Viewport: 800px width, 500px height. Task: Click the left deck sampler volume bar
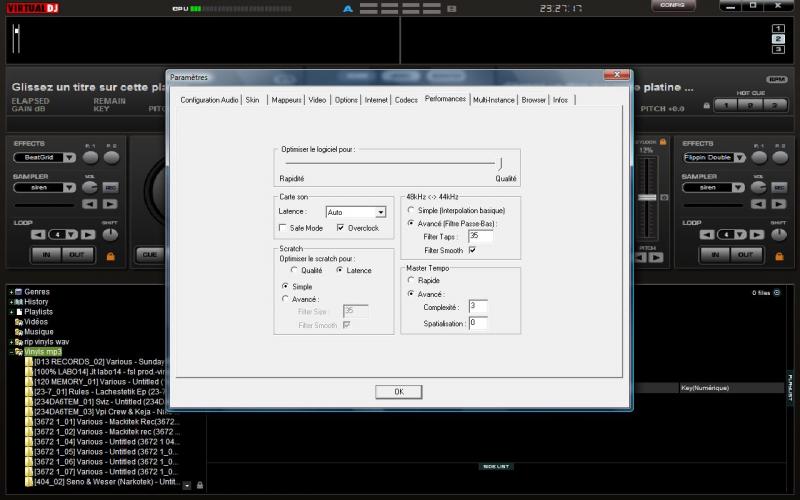pyautogui.click(x=44, y=206)
